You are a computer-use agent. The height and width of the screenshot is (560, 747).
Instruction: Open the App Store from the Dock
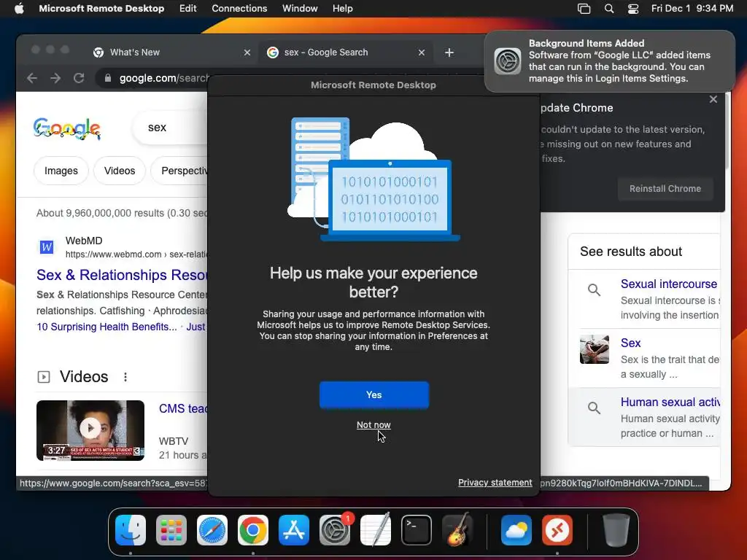294,530
